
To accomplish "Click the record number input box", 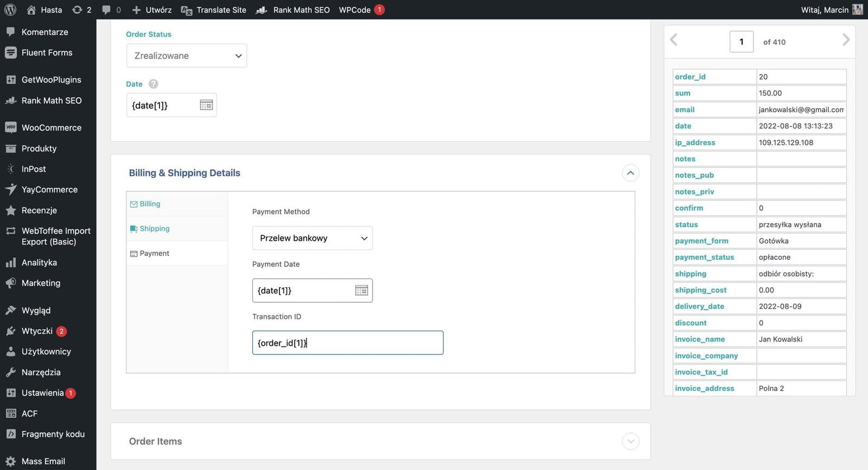I will coord(741,42).
